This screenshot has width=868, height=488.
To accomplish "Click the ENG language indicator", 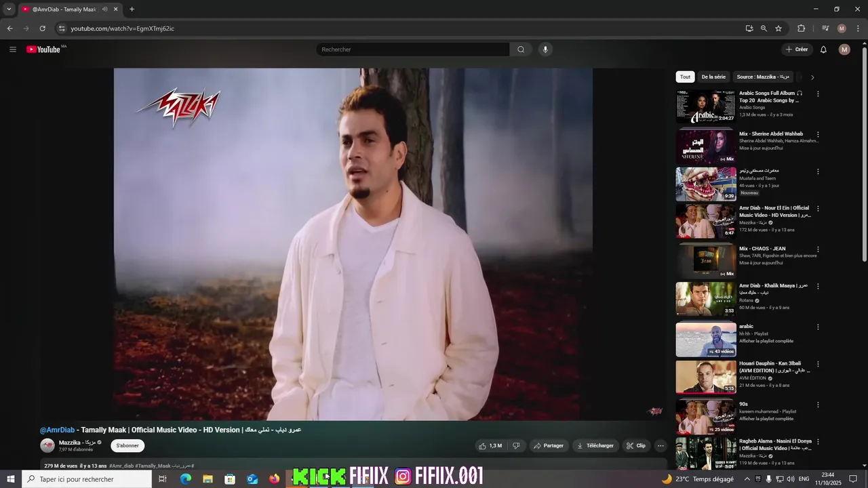I will click(x=804, y=479).
